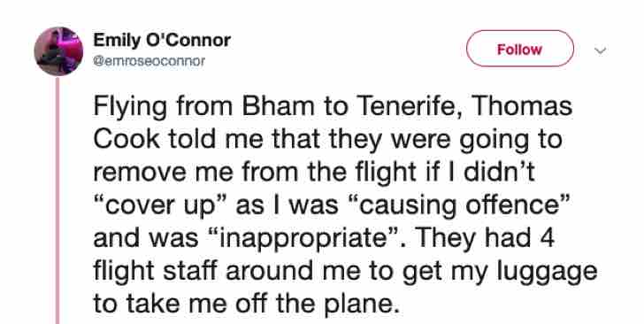Click the word "Bham" in the tweet
This screenshot has width=644, height=324.
click(x=277, y=105)
